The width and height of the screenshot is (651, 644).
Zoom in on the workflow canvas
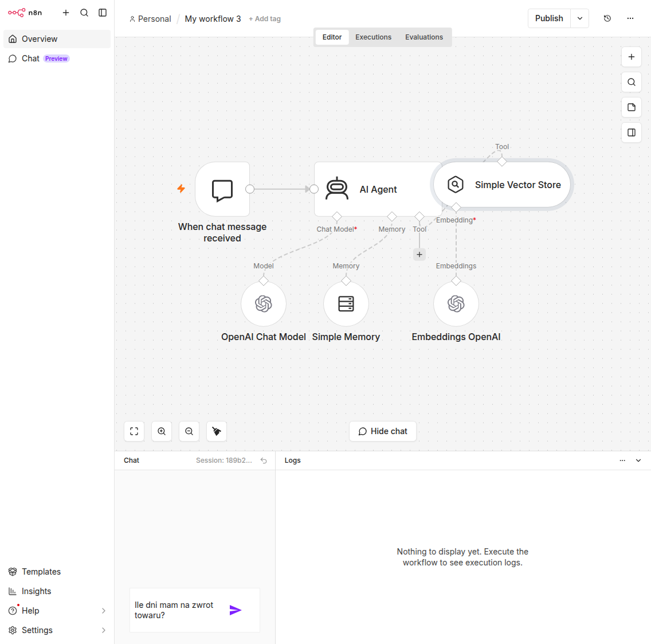[162, 431]
